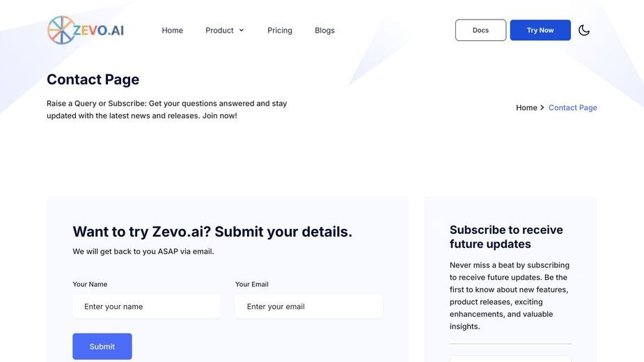This screenshot has height=362, width=644.
Task: Click the Try Now button
Action: coord(540,30)
